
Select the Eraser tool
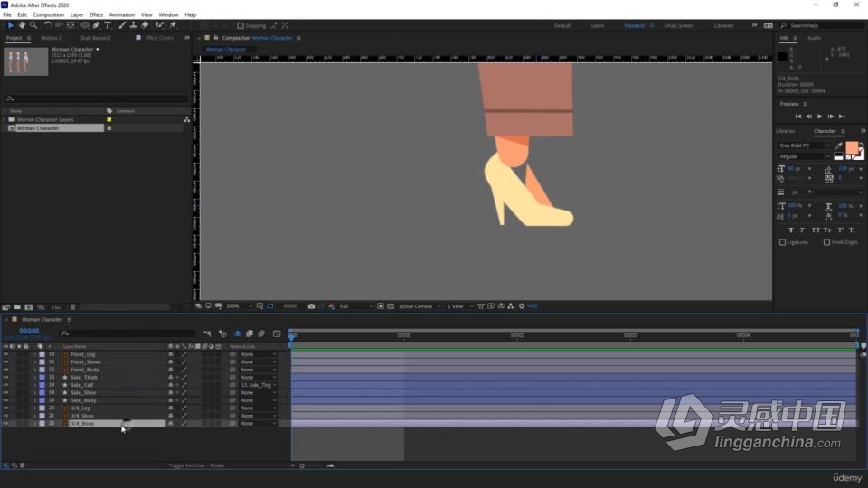[145, 25]
